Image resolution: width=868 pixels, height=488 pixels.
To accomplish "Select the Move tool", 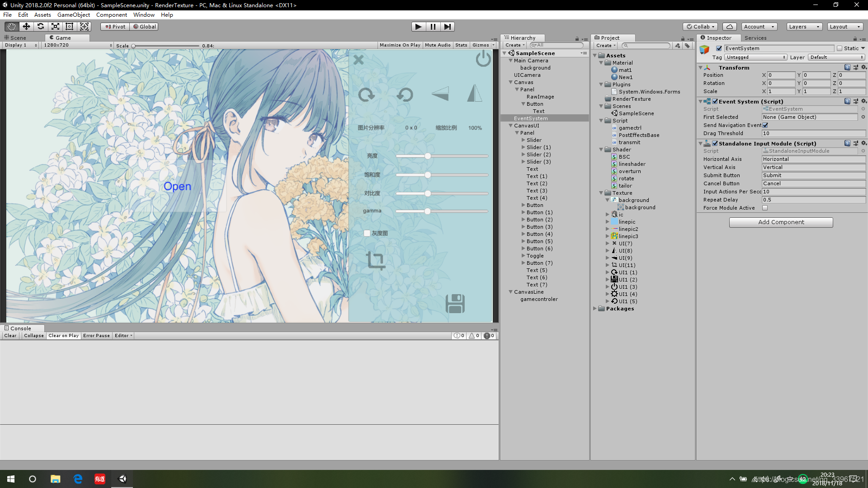I will coord(26,27).
